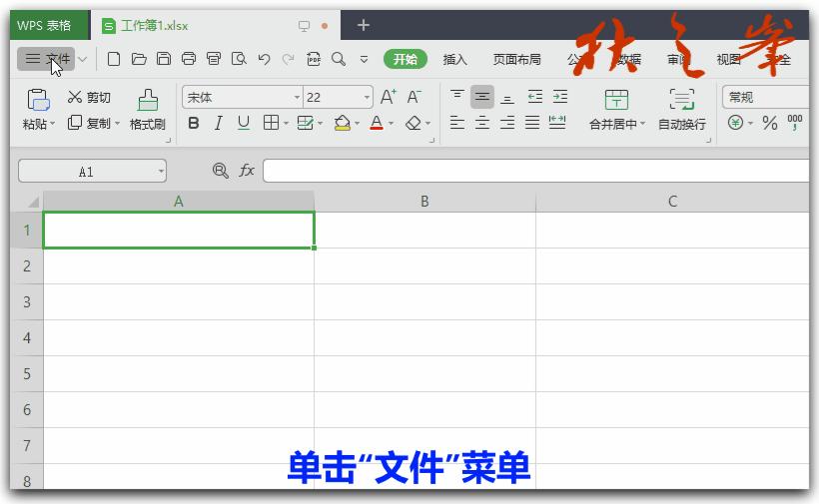Select row 3 header
Screen dimensions: 819x504
27,302
